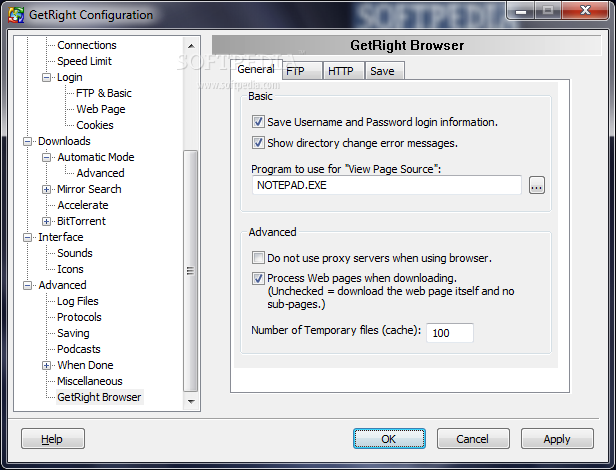Image resolution: width=616 pixels, height=470 pixels.
Task: Select Connections in the tree
Action: tap(87, 45)
